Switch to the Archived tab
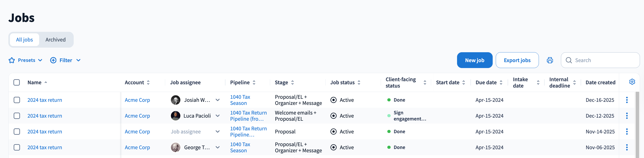Image resolution: width=644 pixels, height=158 pixels. [55, 40]
